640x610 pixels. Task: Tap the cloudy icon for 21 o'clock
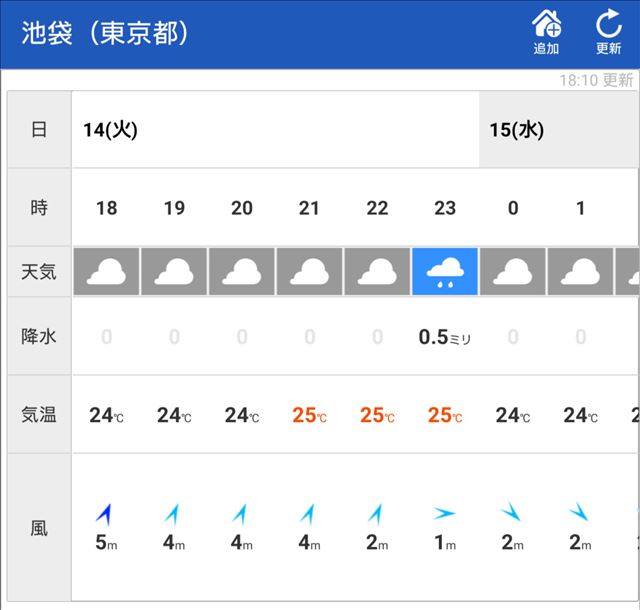309,271
